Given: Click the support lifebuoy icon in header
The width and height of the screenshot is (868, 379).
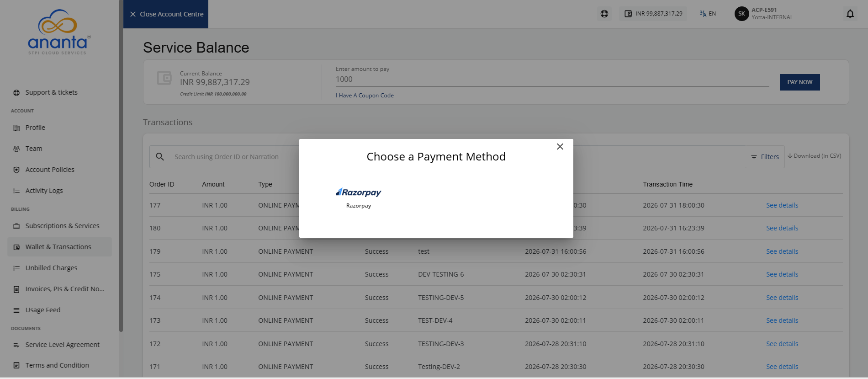Looking at the screenshot, I should click(604, 14).
